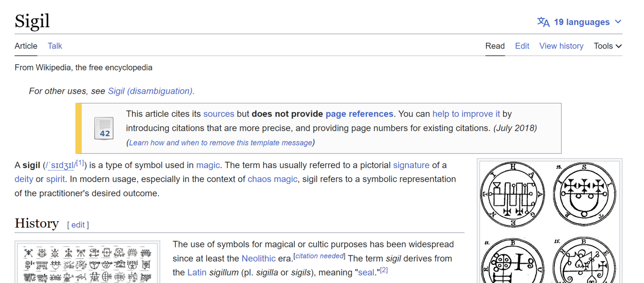Follow the 'magic' link
The height and width of the screenshot is (283, 644).
click(208, 165)
